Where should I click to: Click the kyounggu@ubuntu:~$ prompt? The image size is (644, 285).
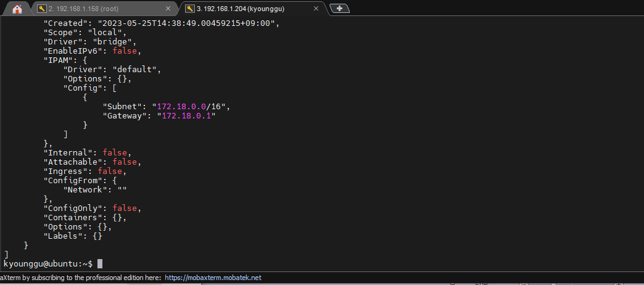48,263
